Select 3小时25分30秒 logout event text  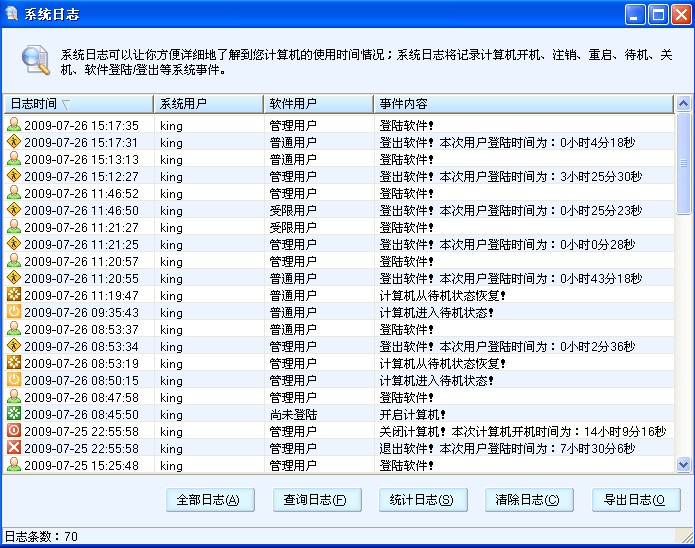point(511,176)
